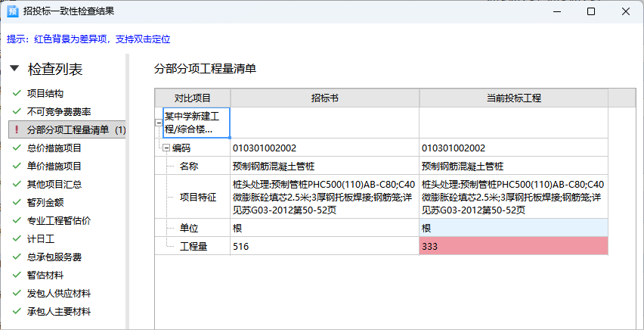Image resolution: width=644 pixels, height=330 pixels.
Task: Click the red highlighted 333 quantity cell
Action: (x=513, y=246)
